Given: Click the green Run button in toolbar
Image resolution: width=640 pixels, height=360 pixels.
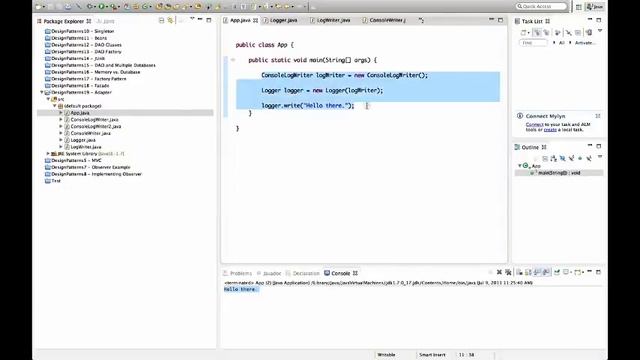Looking at the screenshot, I should (102, 7).
